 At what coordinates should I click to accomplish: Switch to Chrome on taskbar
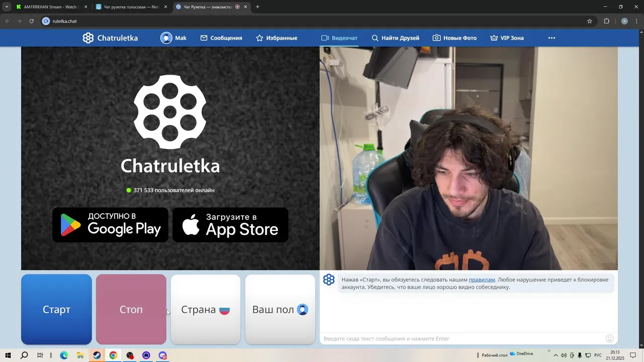click(113, 355)
